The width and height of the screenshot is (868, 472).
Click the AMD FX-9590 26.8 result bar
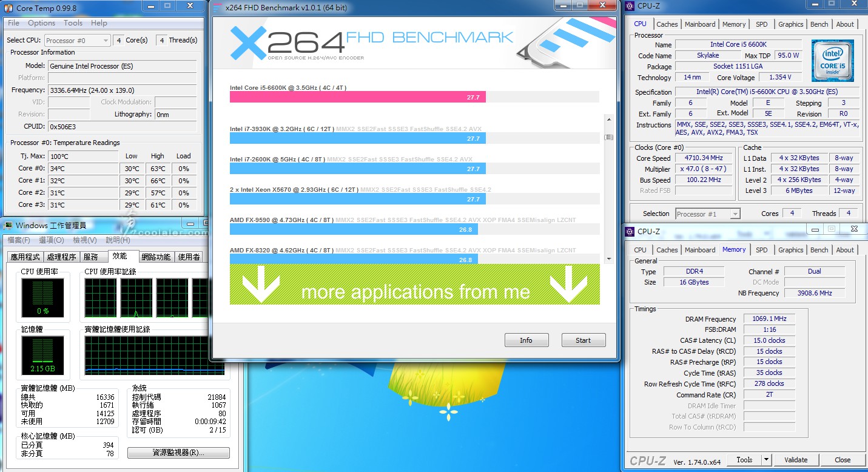coord(354,229)
